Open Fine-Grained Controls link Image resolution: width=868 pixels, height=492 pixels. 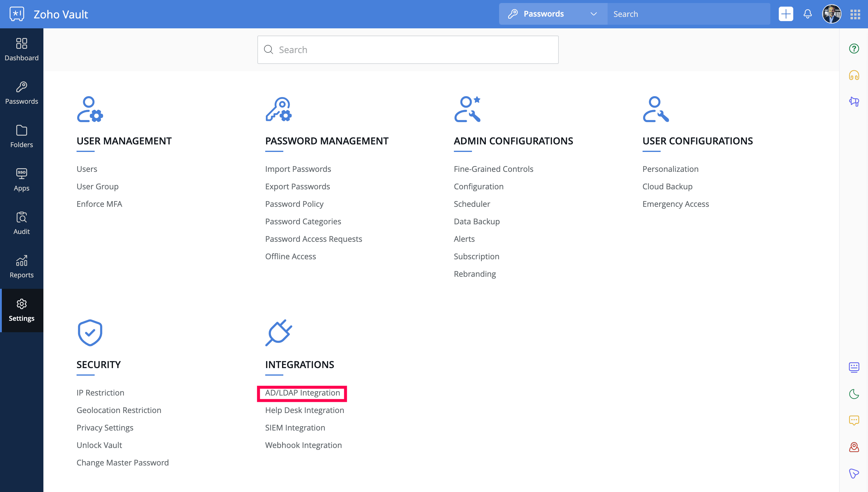pos(493,169)
